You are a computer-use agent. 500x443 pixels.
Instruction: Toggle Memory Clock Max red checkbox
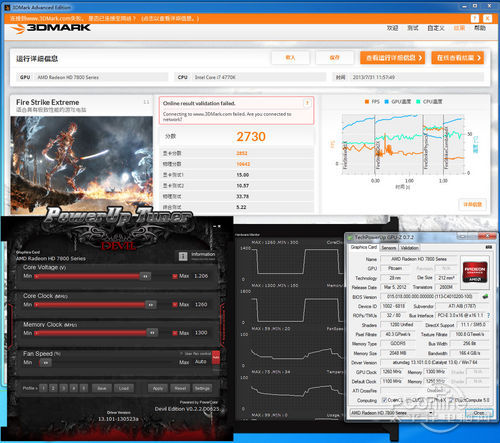click(x=175, y=333)
